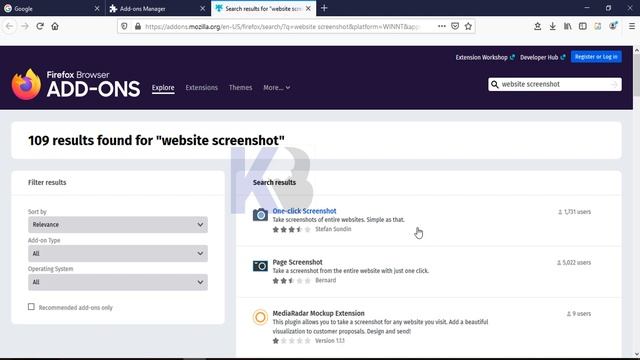This screenshot has height=360, width=640.
Task: Enable Recommended add-ons only checkbox
Action: (31, 307)
